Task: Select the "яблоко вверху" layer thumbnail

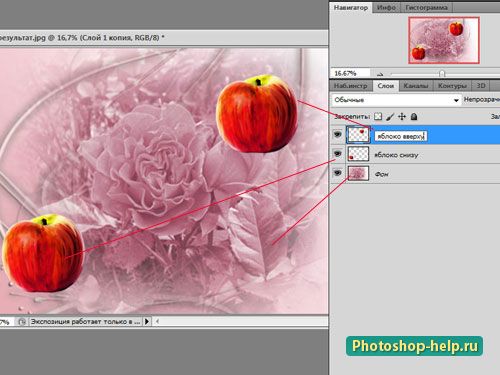Action: [358, 135]
